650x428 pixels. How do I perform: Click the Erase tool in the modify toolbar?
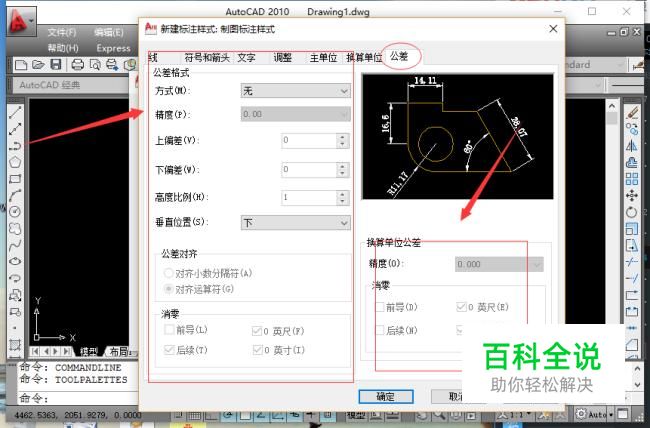pos(632,112)
